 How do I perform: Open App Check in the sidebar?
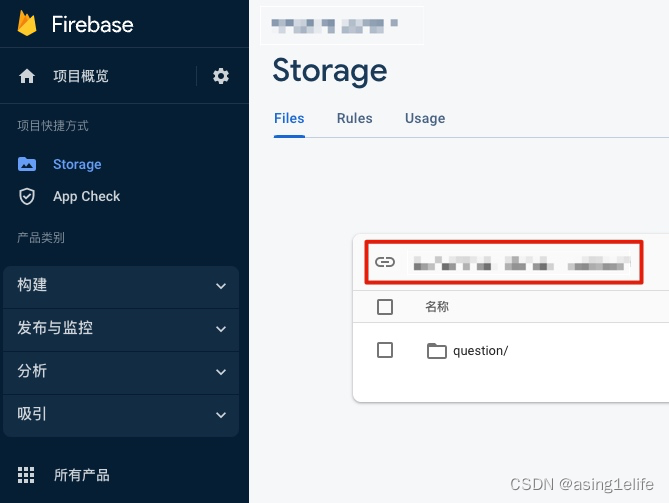point(87,196)
